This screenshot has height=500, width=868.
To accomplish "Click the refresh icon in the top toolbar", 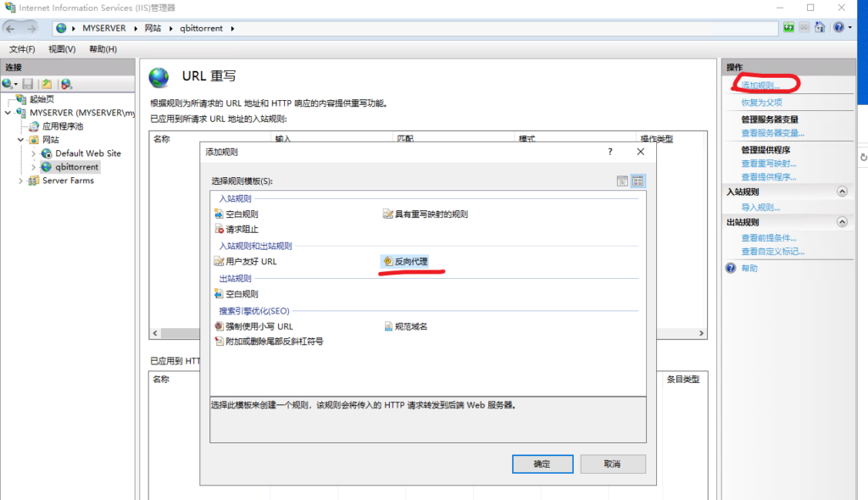I will coord(789,27).
